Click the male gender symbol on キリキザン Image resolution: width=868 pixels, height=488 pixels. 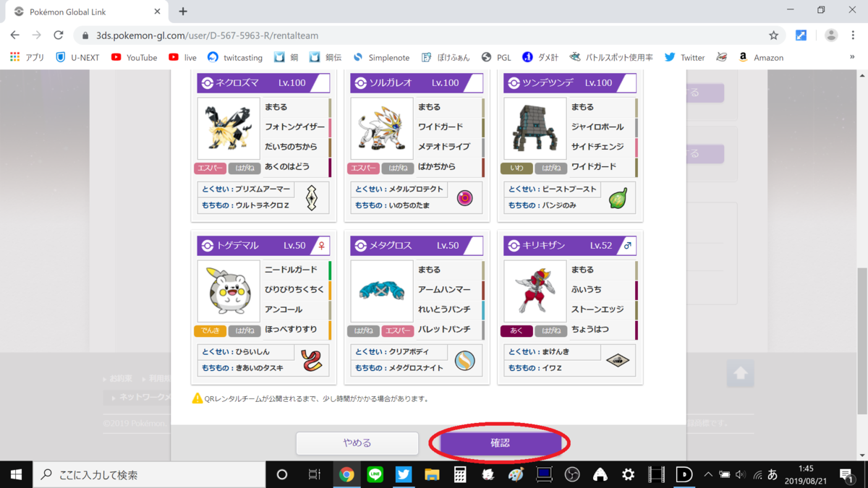(x=627, y=246)
